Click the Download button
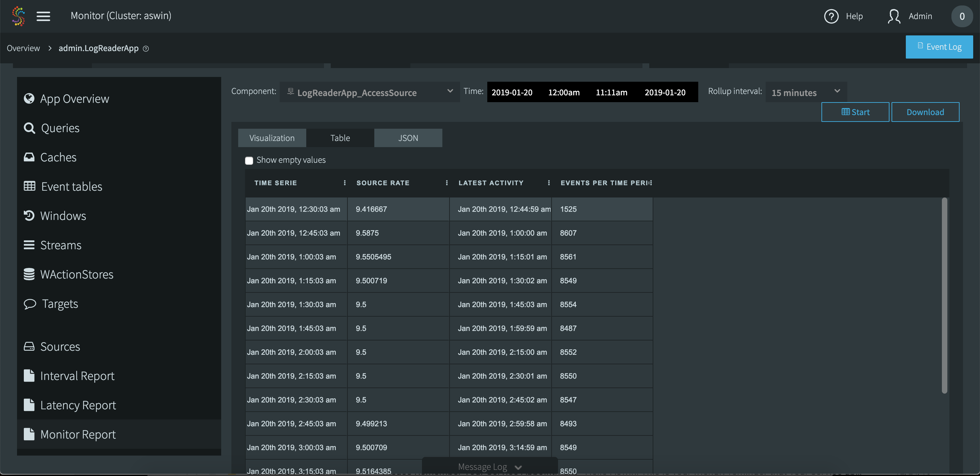The image size is (980, 476). point(925,112)
